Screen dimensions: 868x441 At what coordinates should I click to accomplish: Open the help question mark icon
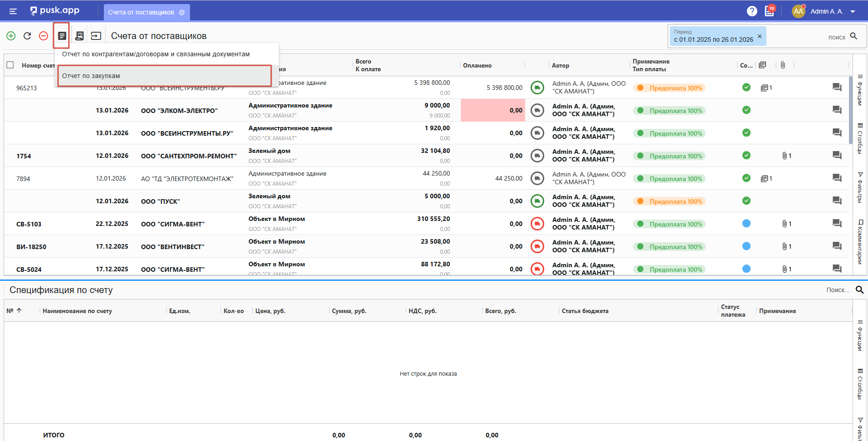(752, 11)
